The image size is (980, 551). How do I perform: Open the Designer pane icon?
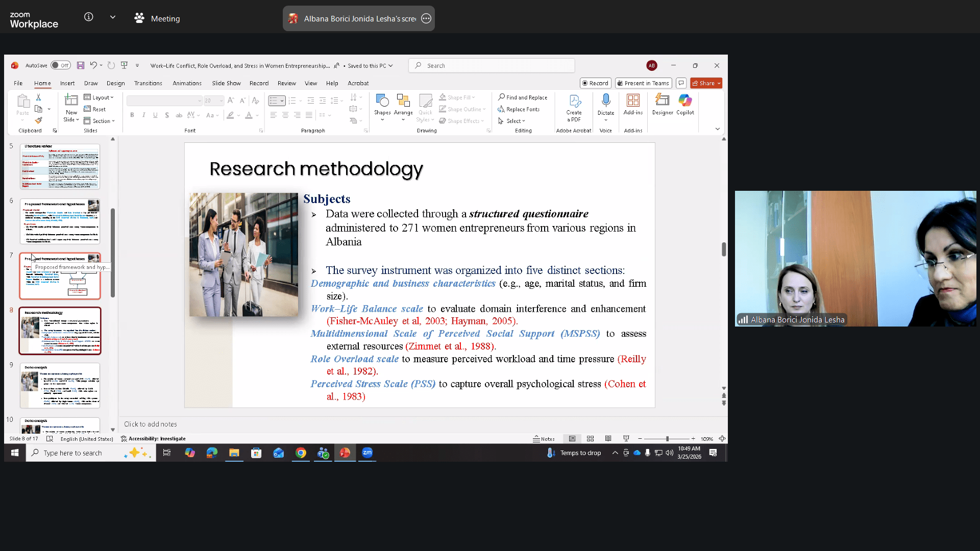662,101
